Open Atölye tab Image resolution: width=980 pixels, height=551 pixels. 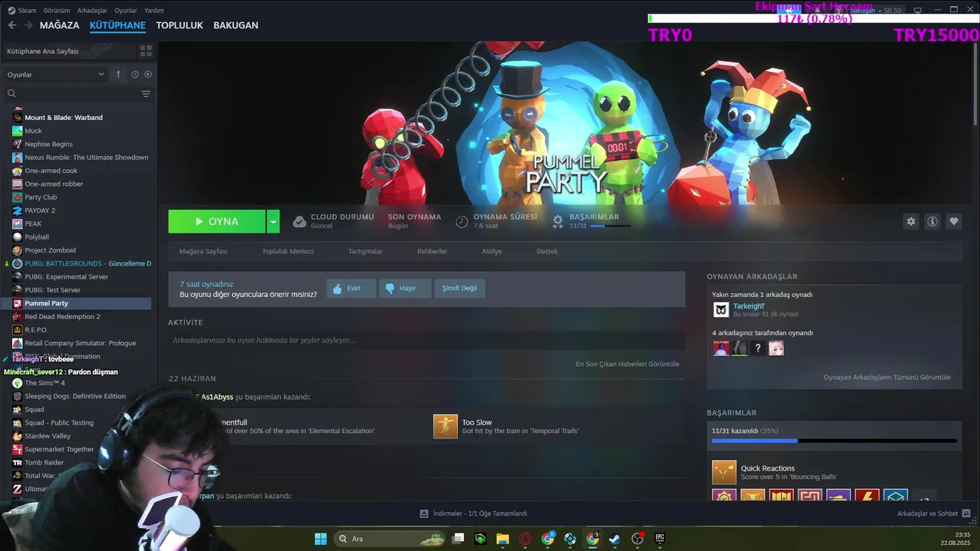[492, 251]
